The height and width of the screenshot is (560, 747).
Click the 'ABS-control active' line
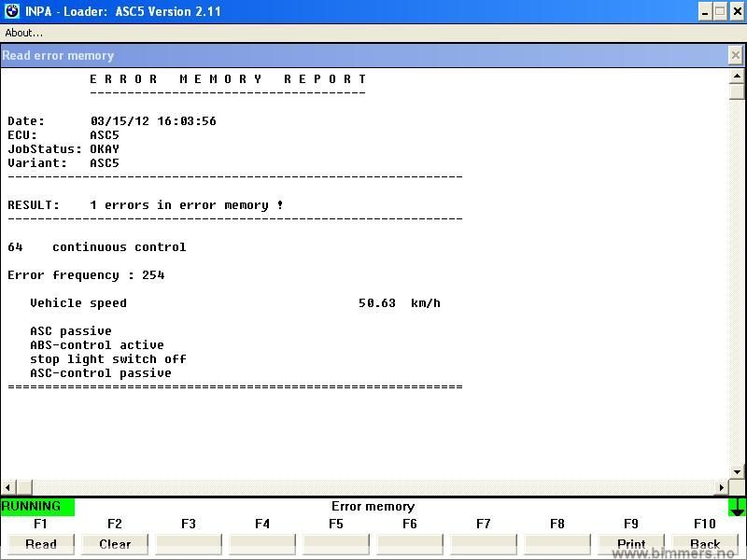tap(97, 344)
